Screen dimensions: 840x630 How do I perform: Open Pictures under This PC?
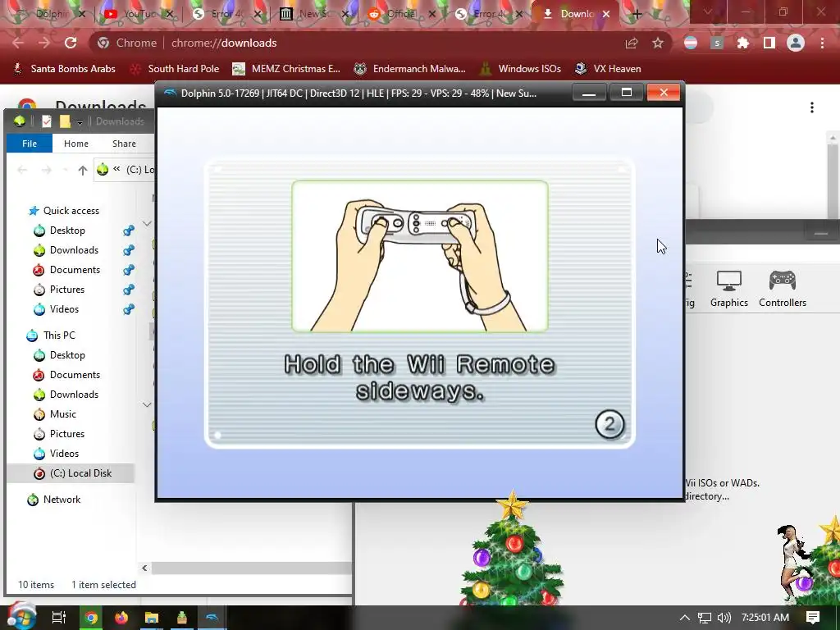pyautogui.click(x=66, y=434)
